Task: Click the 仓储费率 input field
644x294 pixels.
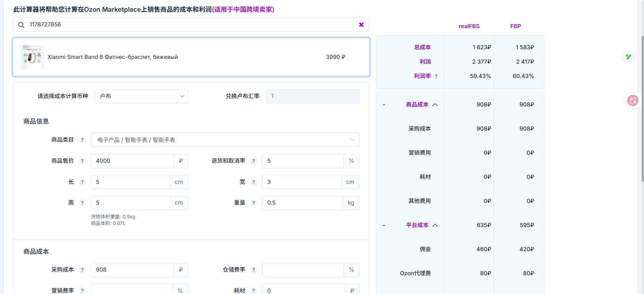Action: [303, 270]
